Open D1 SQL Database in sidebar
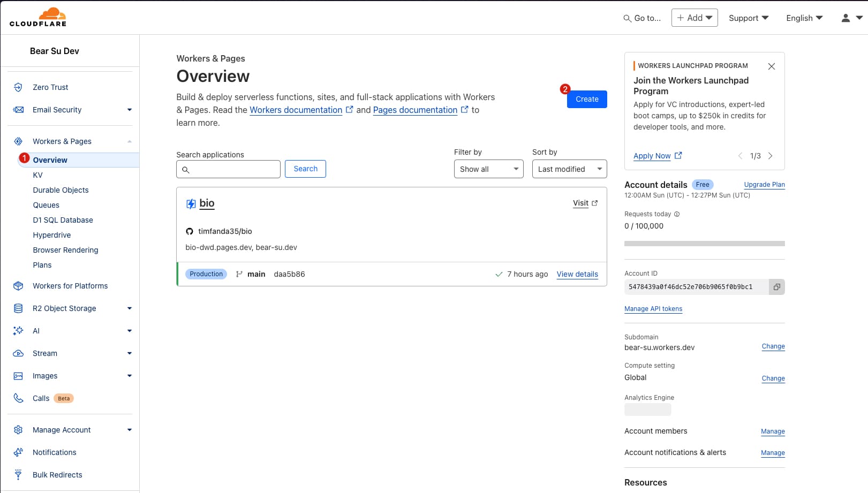This screenshot has width=868, height=493. pos(63,220)
